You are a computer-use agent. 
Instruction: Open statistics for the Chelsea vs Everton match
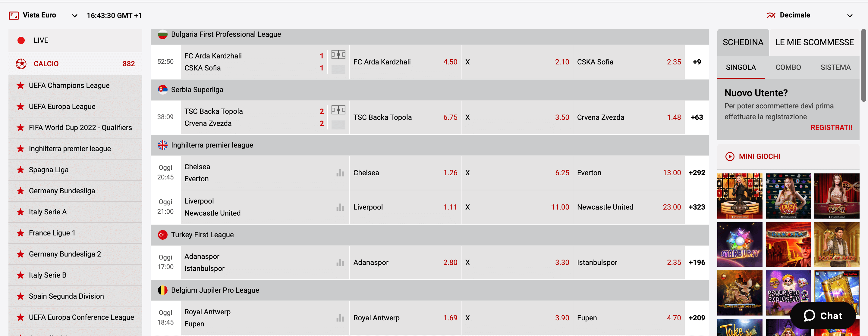(x=340, y=173)
